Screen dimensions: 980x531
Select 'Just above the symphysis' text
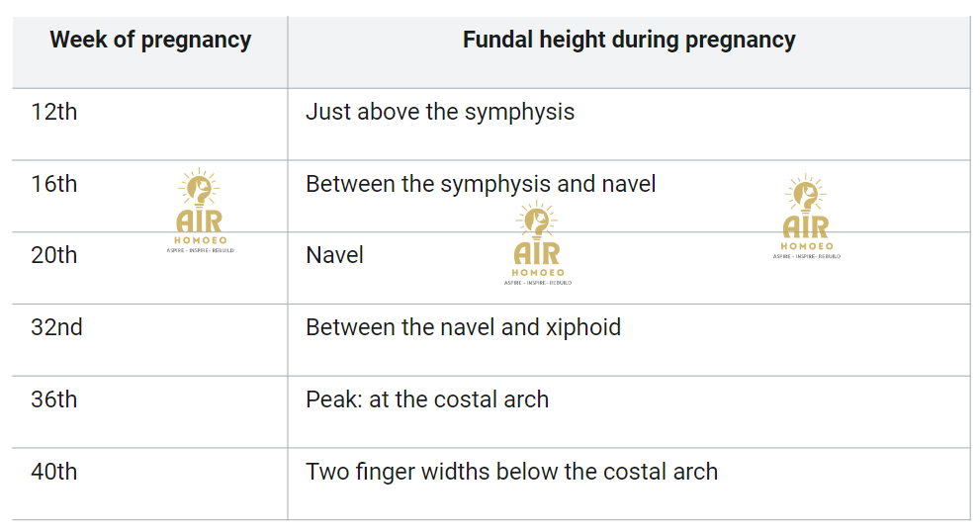tap(440, 113)
